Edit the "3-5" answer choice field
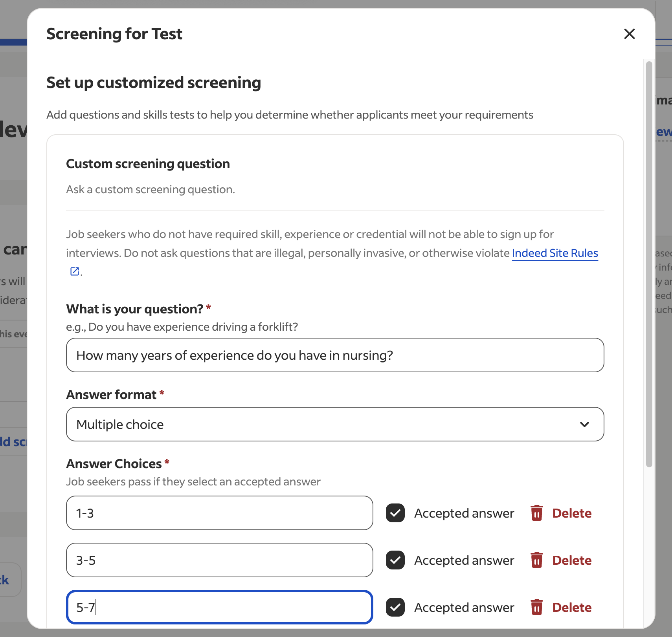Image resolution: width=672 pixels, height=637 pixels. click(219, 560)
